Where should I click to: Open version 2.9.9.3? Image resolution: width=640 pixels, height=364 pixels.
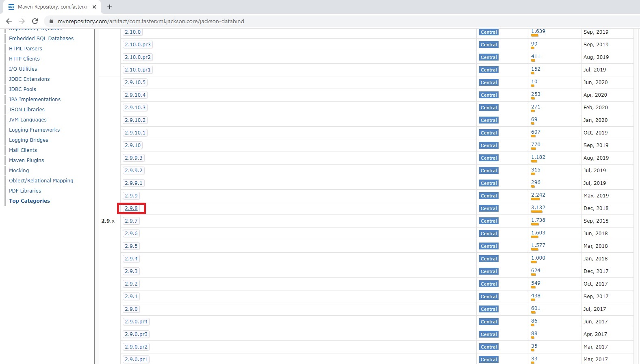[x=134, y=158]
